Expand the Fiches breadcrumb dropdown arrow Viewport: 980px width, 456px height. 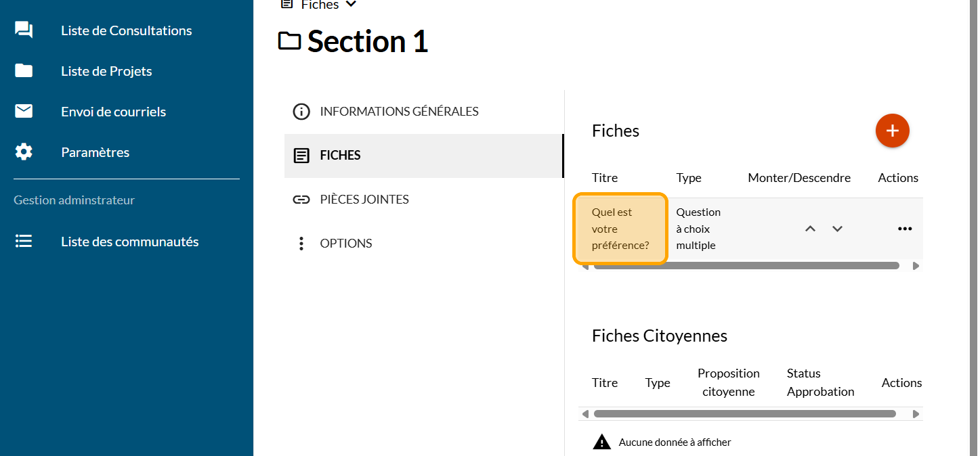(x=350, y=5)
